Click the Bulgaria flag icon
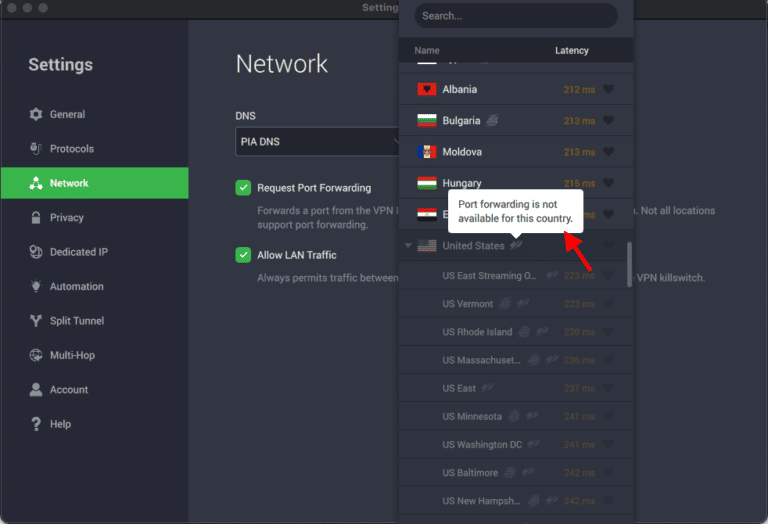 pyautogui.click(x=427, y=120)
